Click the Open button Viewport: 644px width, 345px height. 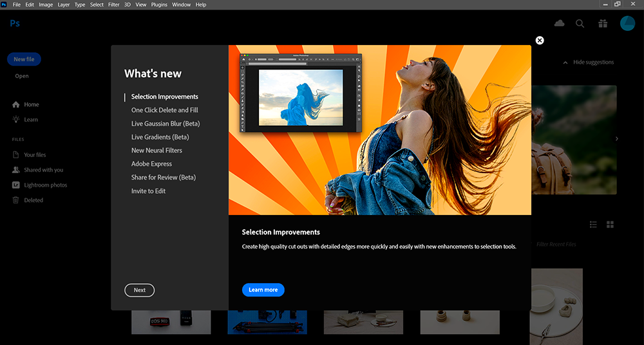(22, 76)
